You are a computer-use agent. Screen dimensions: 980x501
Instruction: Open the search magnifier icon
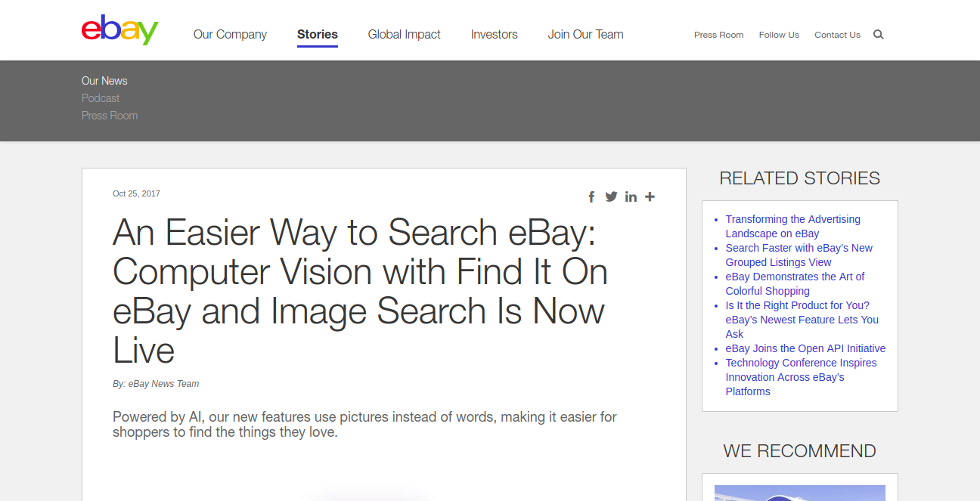point(878,35)
